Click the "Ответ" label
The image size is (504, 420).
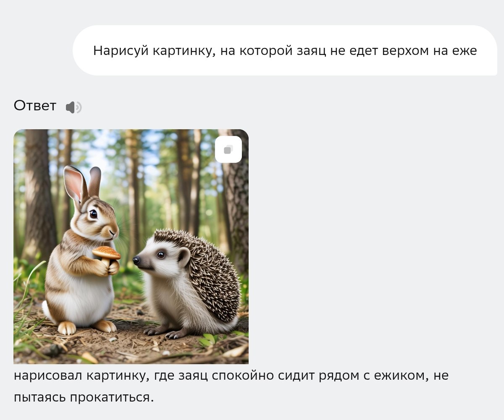click(35, 106)
